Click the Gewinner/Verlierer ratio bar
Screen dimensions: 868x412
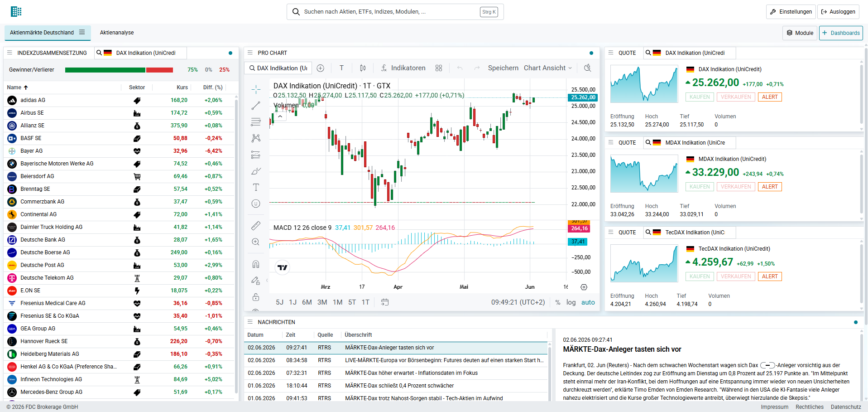119,70
